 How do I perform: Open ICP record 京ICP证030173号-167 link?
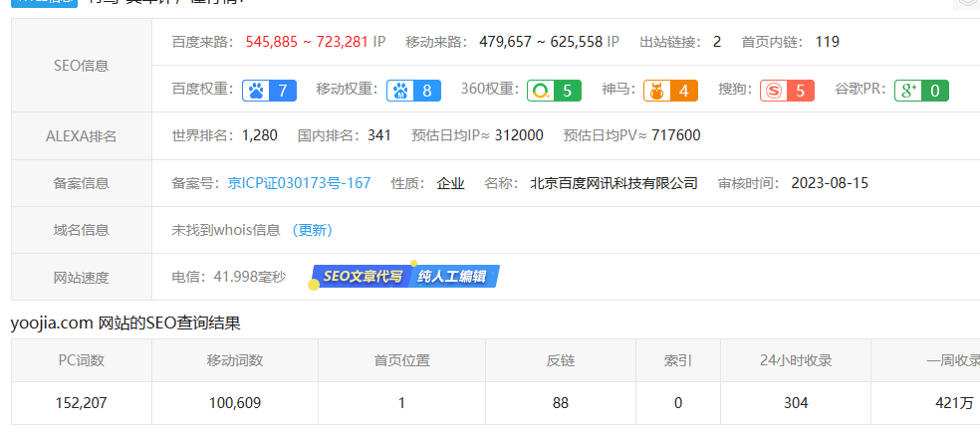300,183
